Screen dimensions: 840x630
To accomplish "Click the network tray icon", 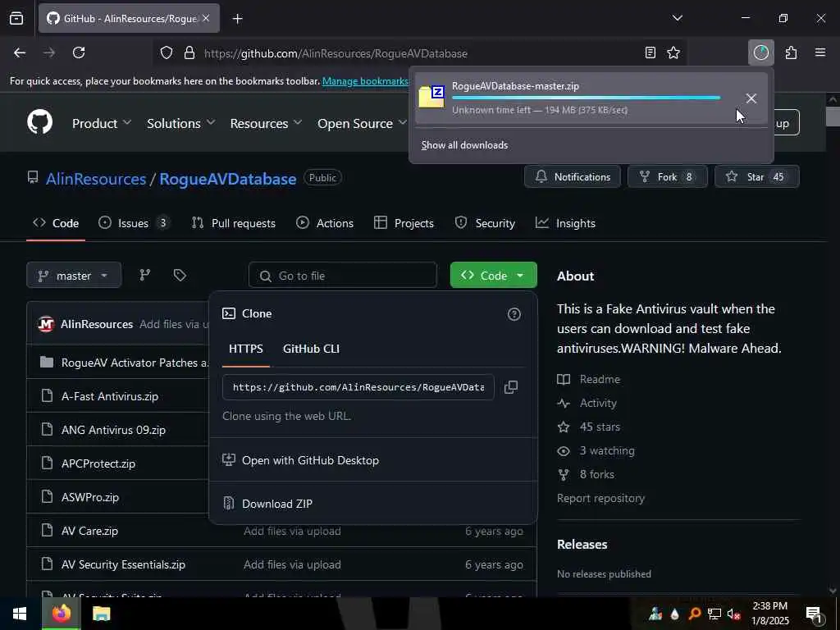I will tap(714, 614).
